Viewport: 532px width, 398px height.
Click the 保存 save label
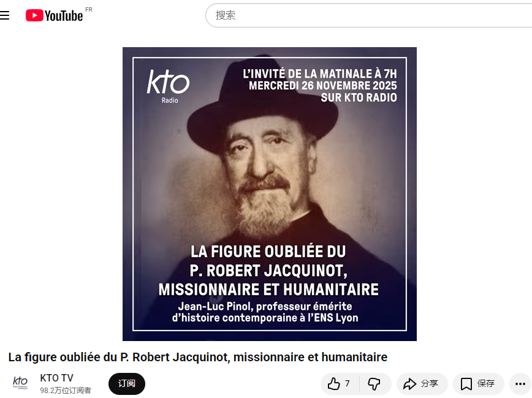click(x=486, y=383)
